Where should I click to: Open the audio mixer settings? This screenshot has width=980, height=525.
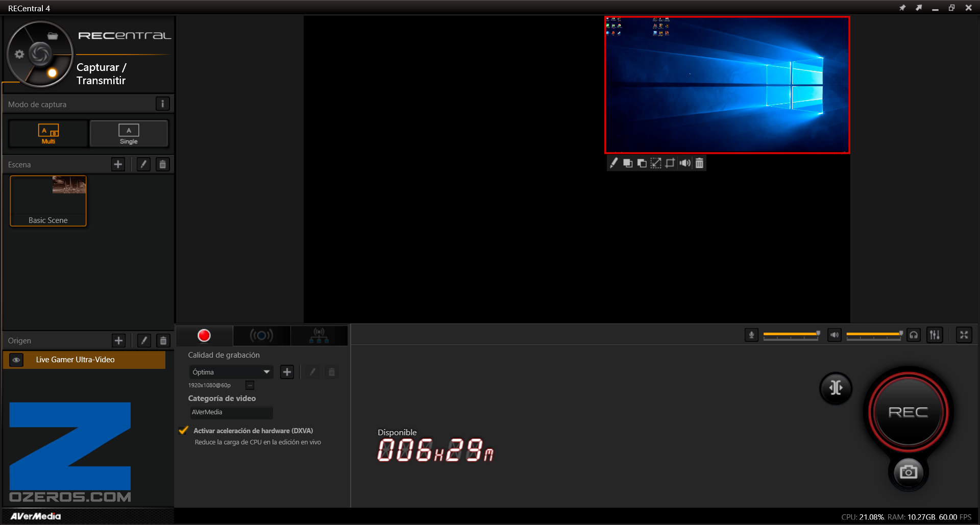[935, 335]
